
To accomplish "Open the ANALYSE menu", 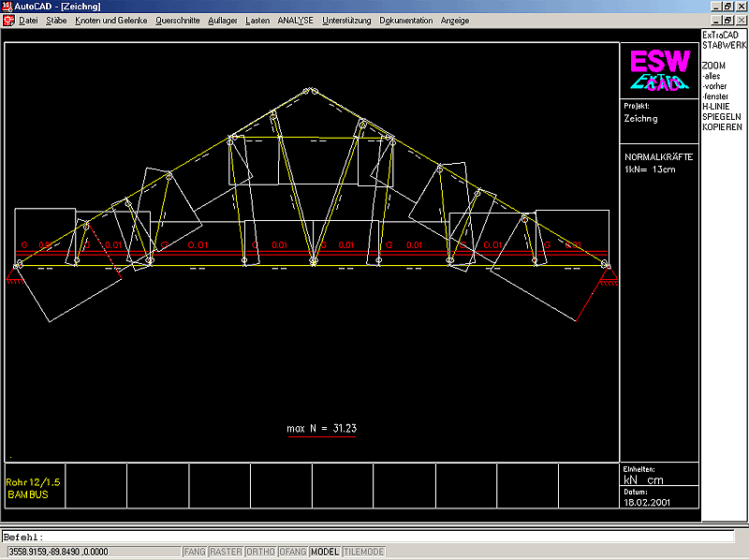I will pyautogui.click(x=295, y=21).
